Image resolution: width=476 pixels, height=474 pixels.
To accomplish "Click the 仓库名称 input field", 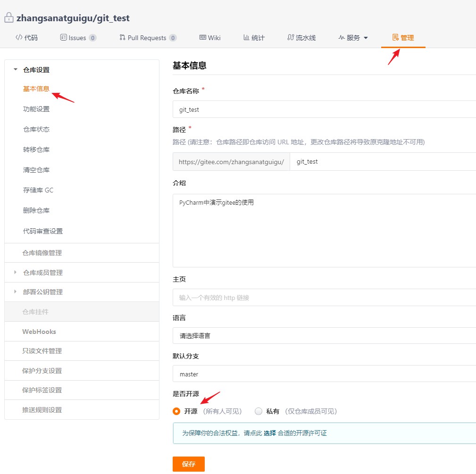I will [324, 109].
